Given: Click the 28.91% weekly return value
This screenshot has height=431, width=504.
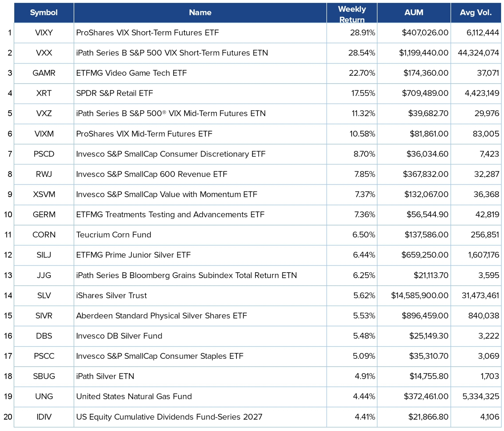Looking at the screenshot, I should (363, 33).
